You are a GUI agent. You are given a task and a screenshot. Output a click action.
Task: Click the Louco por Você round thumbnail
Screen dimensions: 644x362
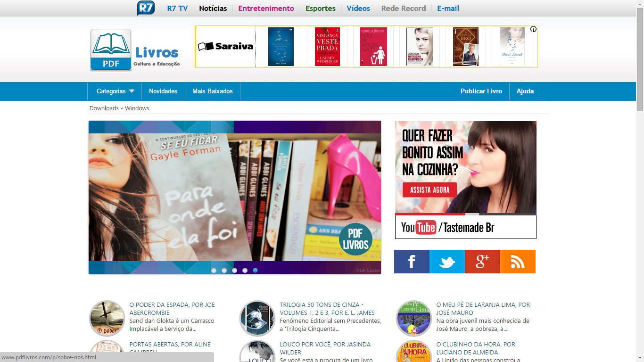[257, 352]
